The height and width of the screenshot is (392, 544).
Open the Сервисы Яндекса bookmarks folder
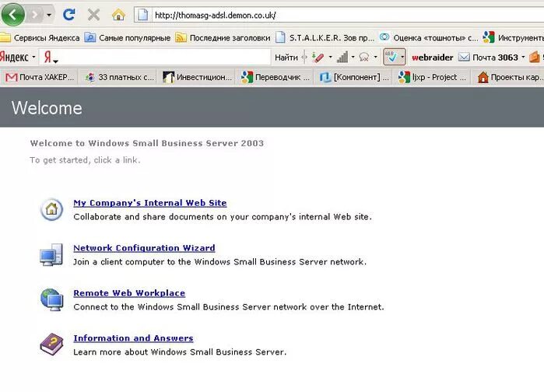(40, 37)
